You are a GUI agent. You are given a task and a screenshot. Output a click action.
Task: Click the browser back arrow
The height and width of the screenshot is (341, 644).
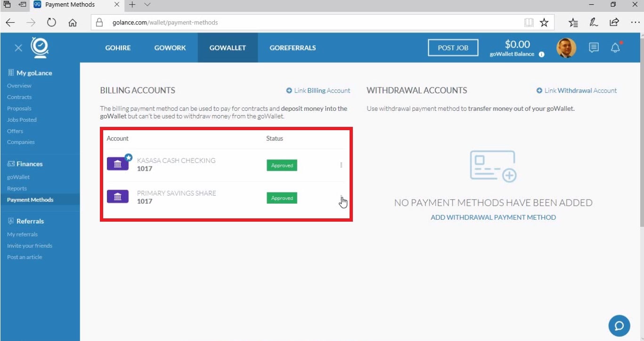pos(10,22)
